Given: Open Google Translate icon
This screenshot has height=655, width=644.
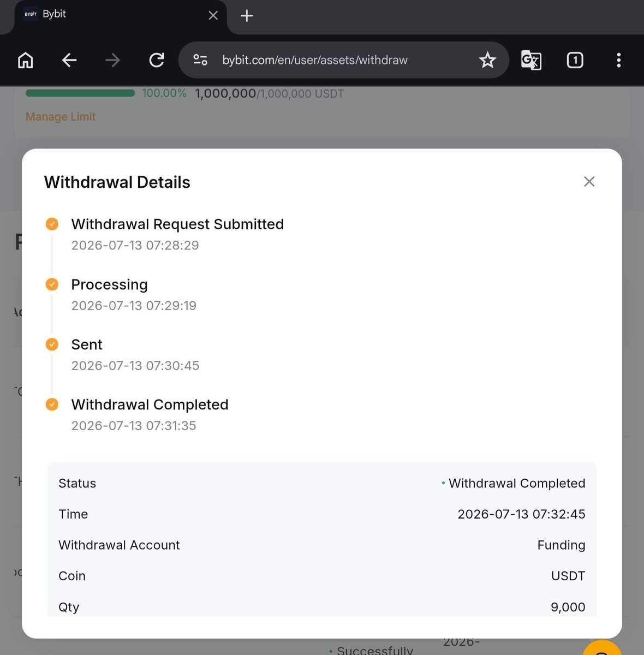Looking at the screenshot, I should pos(531,60).
